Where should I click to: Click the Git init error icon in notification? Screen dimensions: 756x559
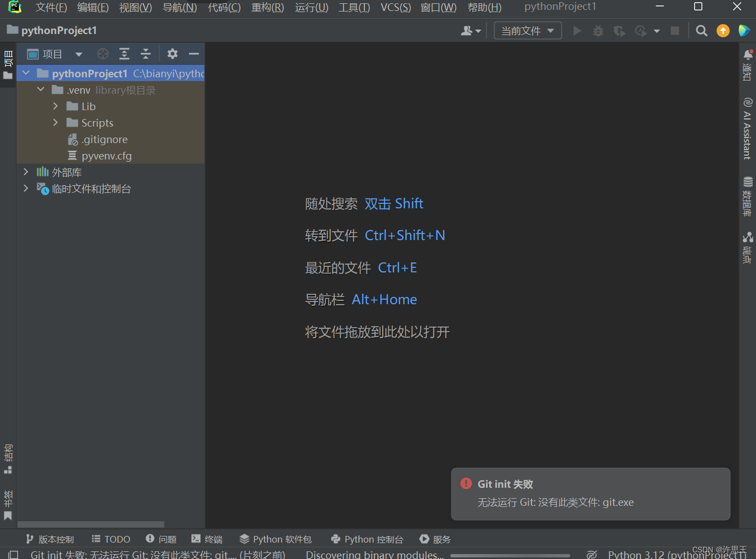[466, 483]
